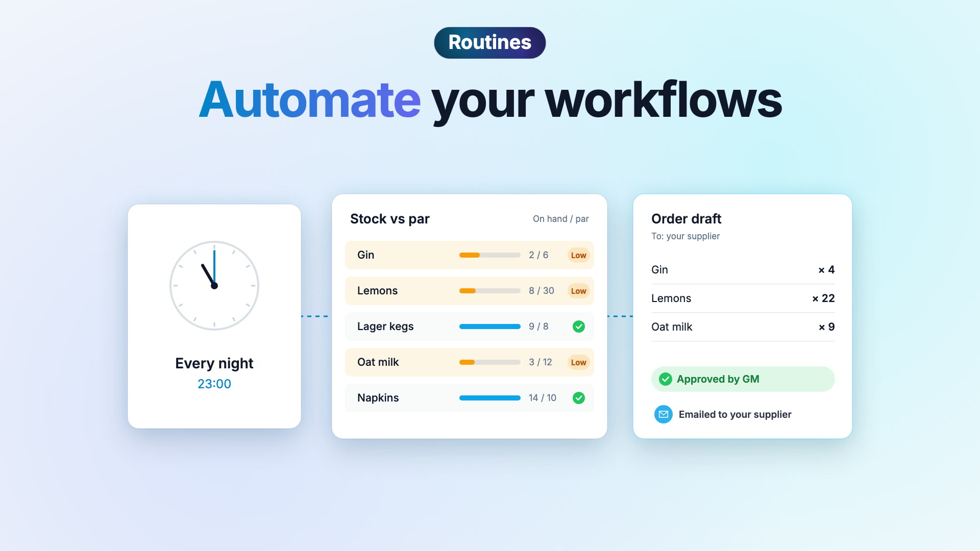Click the words your workflows in headline
Viewport: 980px width, 551px height.
pos(607,102)
